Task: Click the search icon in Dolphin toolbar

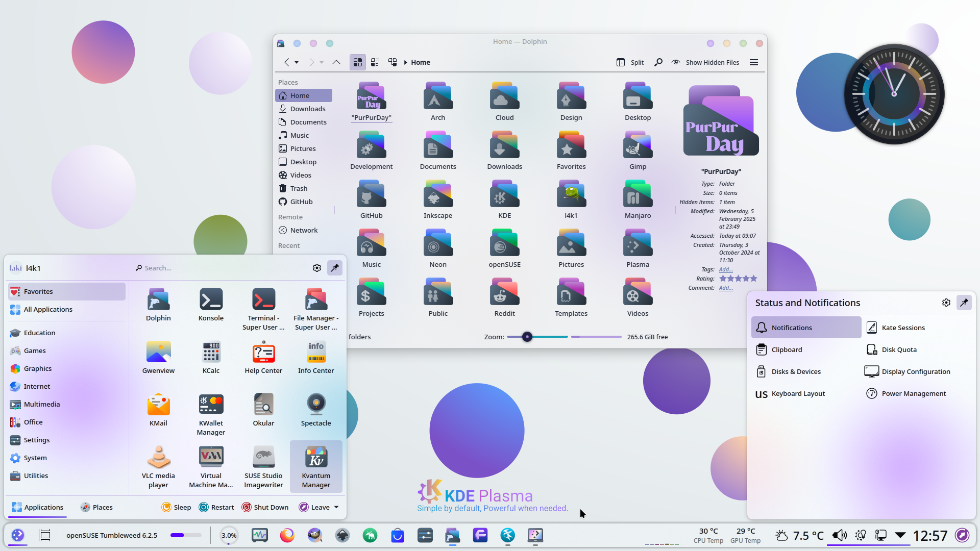Action: [x=658, y=62]
